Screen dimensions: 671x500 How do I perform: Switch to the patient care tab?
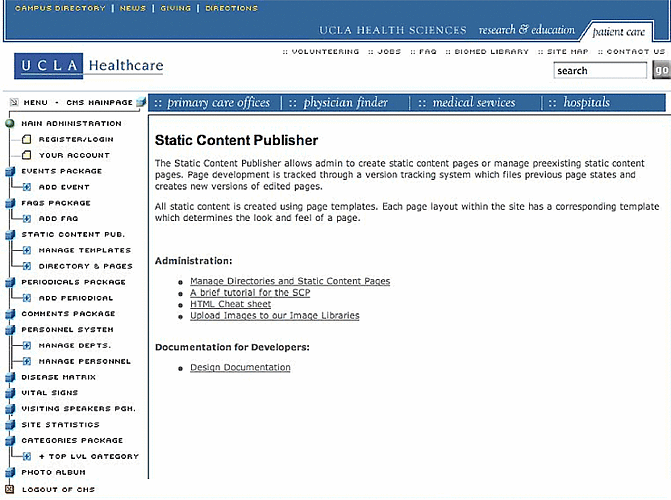tap(618, 32)
